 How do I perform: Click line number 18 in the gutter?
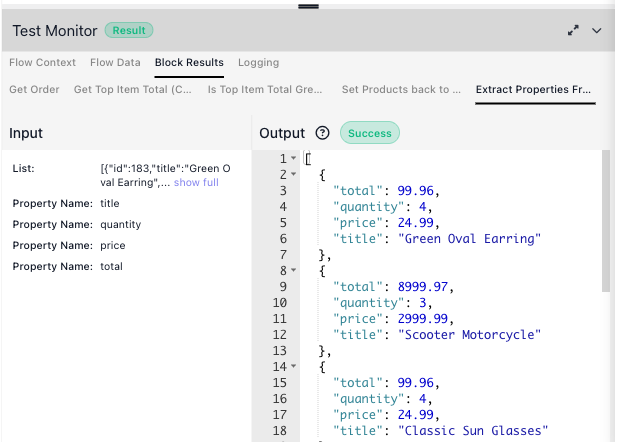tap(280, 431)
